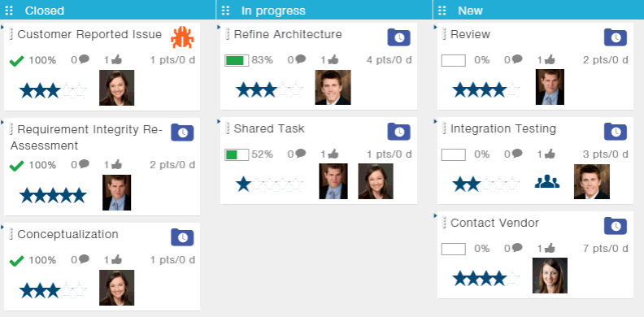Click the comment bubble icon on Review card

[x=517, y=59]
